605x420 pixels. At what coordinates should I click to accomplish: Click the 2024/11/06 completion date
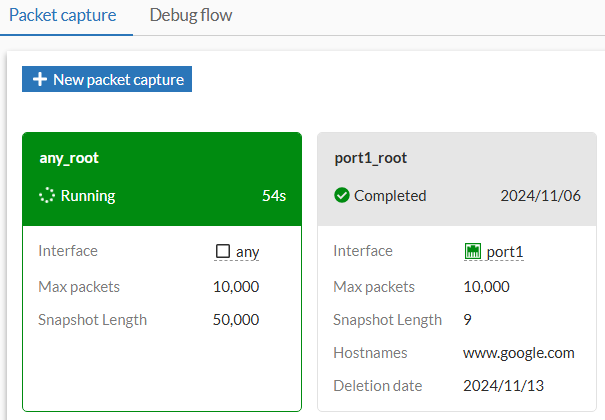pos(538,196)
